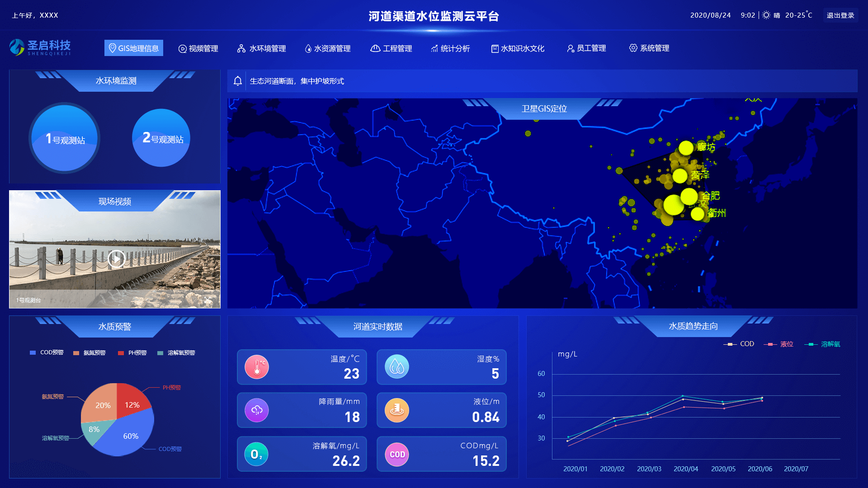
Task: Open 工程管理 in the nav bar
Action: pos(391,48)
